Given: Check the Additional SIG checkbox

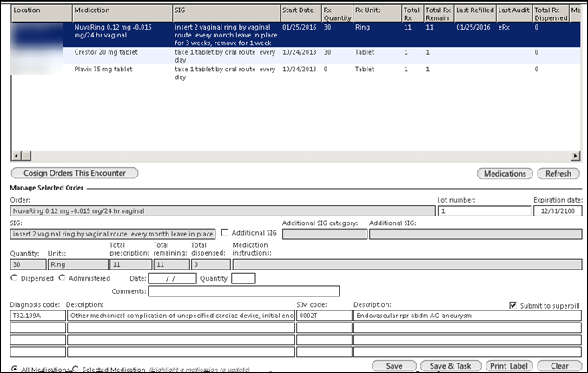Looking at the screenshot, I should (225, 233).
